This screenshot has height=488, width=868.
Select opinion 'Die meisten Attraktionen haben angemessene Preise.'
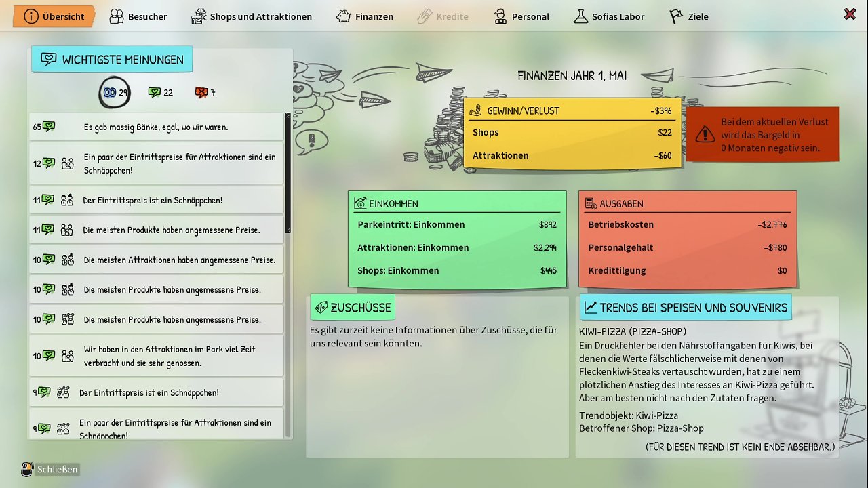(x=156, y=260)
